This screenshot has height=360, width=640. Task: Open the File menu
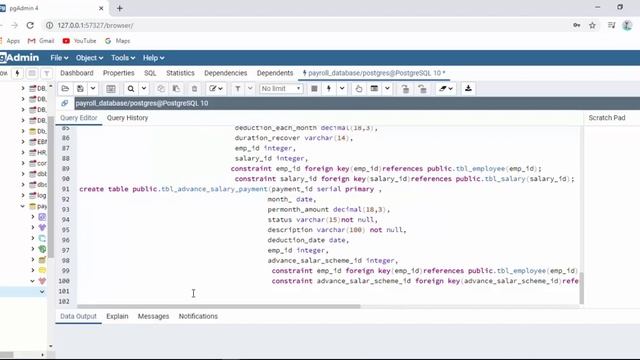tap(59, 58)
